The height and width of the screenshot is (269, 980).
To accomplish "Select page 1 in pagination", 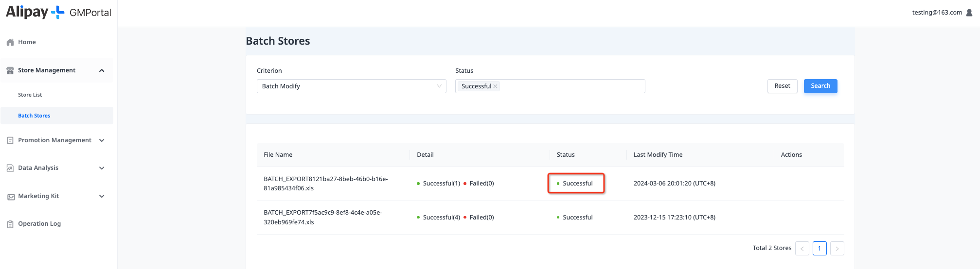I will coord(819,249).
